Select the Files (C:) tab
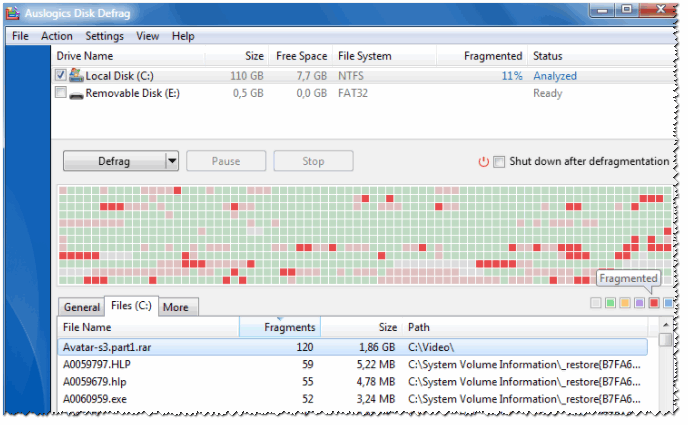 (131, 305)
